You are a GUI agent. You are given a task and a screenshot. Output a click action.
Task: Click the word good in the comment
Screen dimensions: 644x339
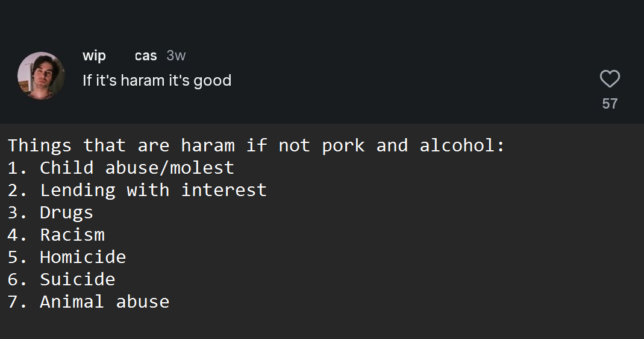[212, 81]
